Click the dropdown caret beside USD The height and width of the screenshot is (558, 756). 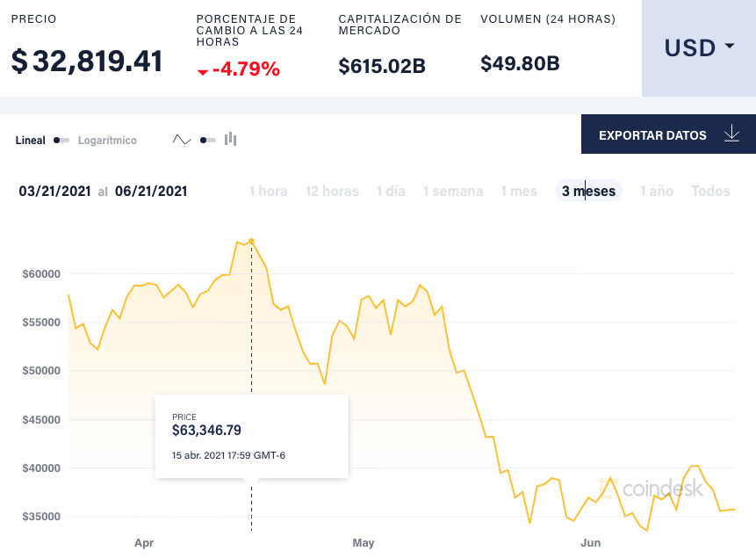click(730, 46)
